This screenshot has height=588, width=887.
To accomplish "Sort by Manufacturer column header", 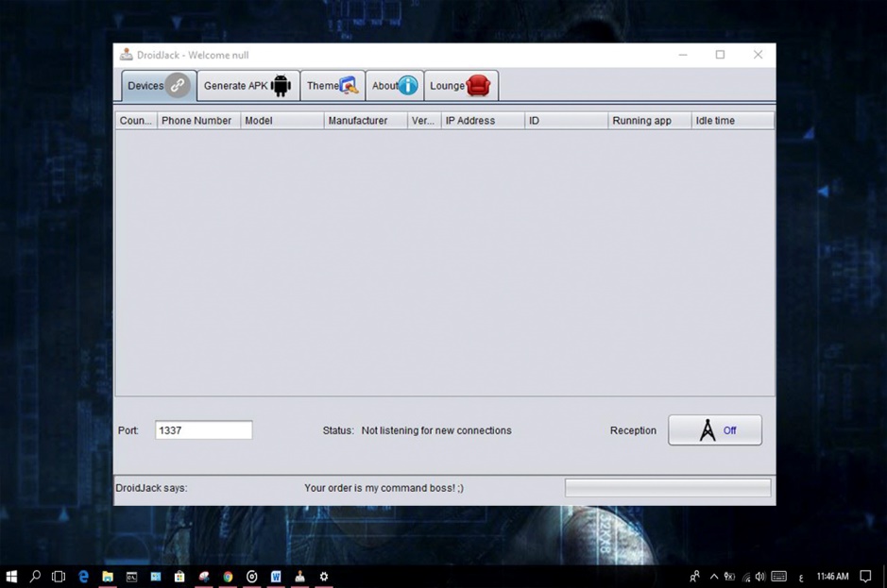I will (x=366, y=121).
